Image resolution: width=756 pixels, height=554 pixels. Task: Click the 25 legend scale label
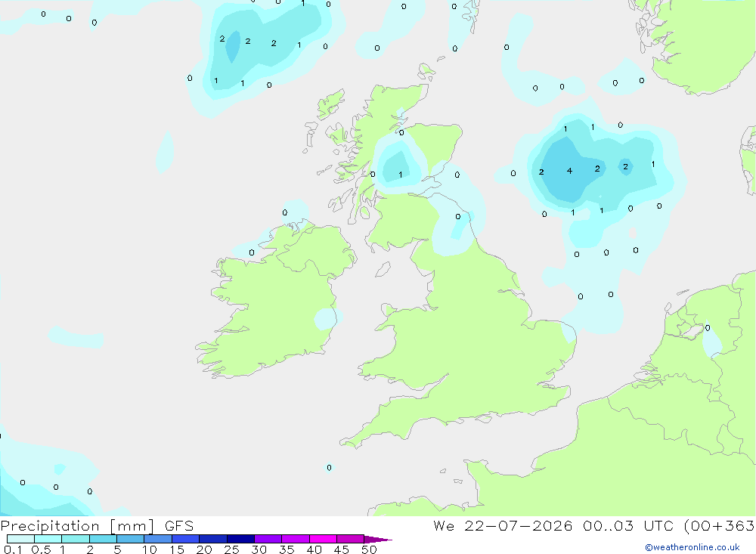(x=232, y=549)
